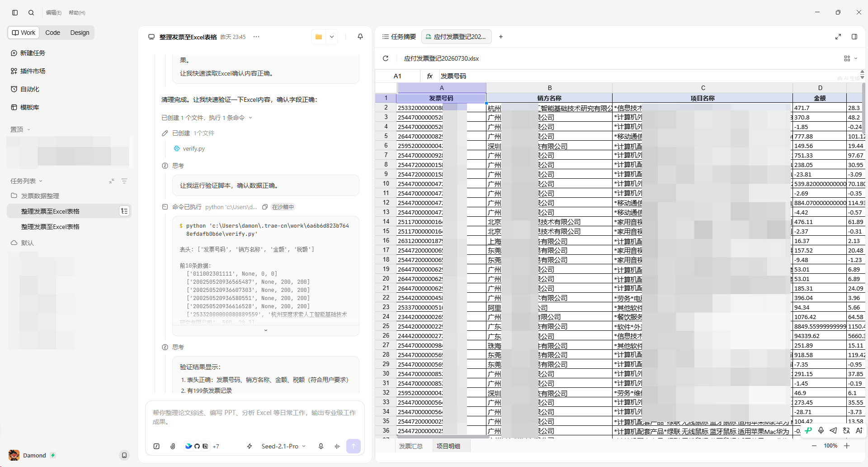Expand the dropdown arrow next to folder icon

pyautogui.click(x=332, y=37)
